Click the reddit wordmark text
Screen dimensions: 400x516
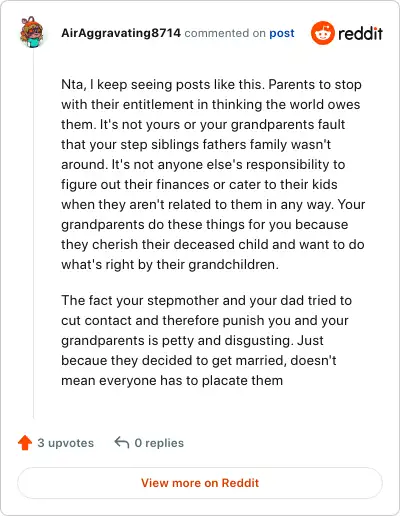coord(360,33)
